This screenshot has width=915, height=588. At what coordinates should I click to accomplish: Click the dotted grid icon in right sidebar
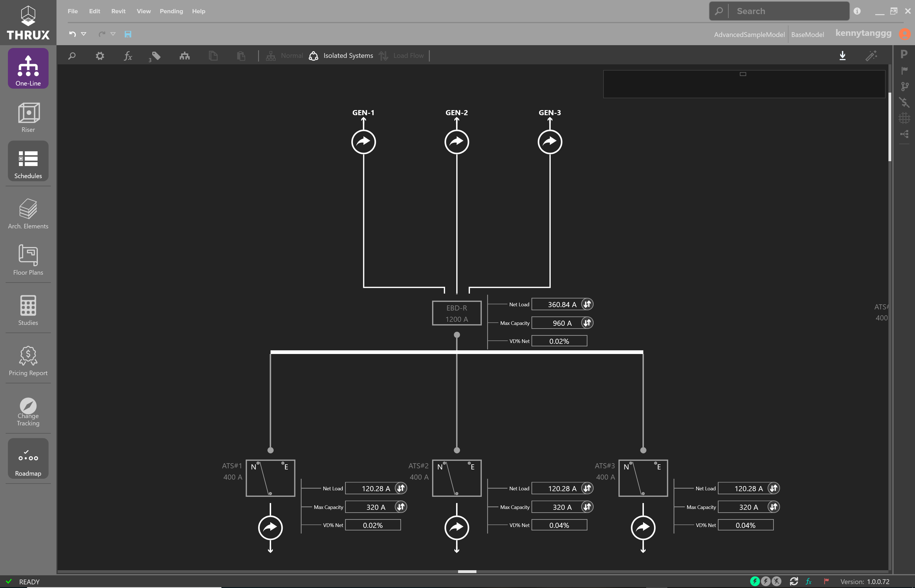click(904, 118)
